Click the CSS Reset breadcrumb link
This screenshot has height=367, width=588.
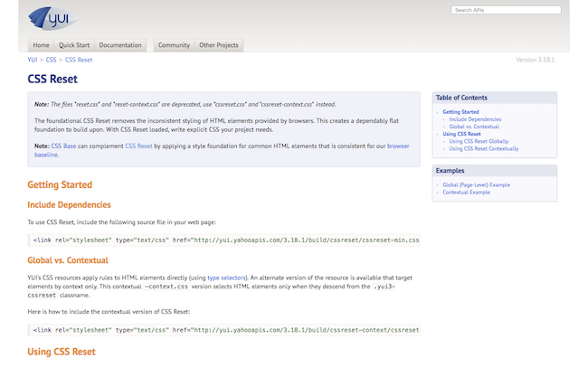pyautogui.click(x=79, y=60)
